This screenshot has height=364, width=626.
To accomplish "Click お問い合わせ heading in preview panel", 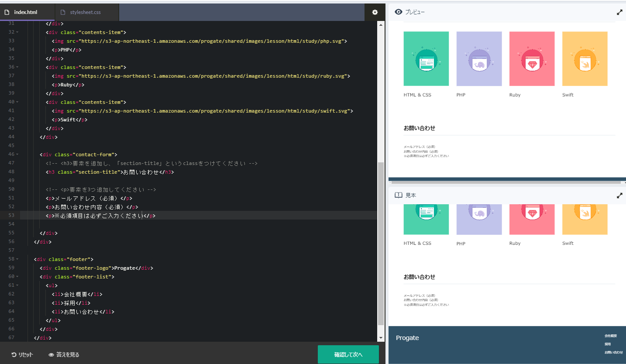I will pyautogui.click(x=419, y=128).
